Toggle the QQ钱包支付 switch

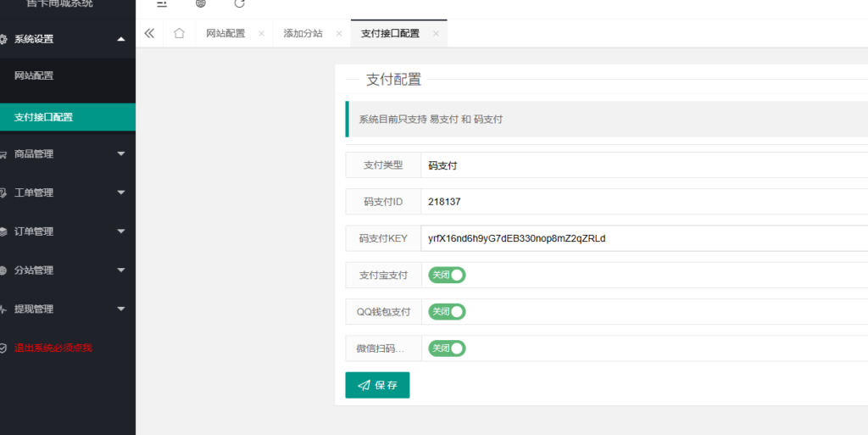pos(447,311)
